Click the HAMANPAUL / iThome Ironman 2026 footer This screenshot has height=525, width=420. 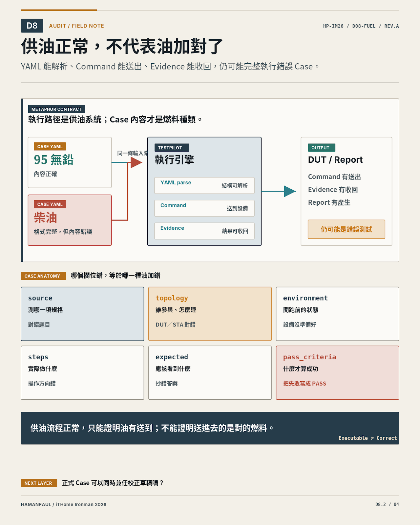[64, 505]
